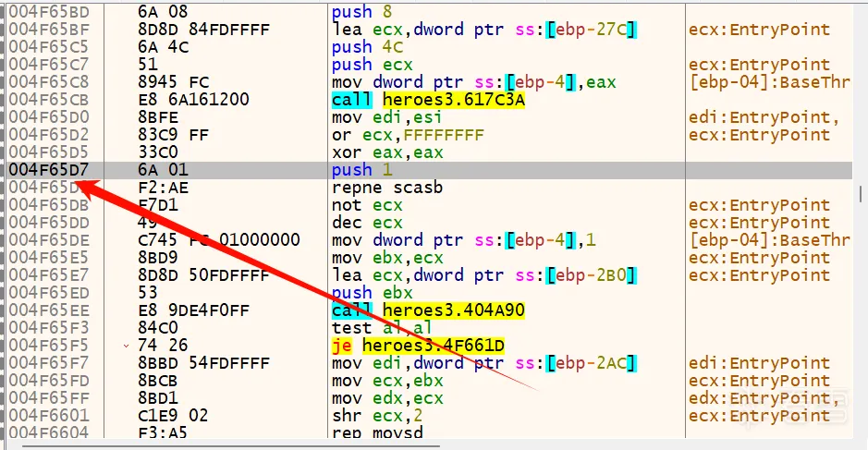Select the "mov ebx,ecx" instruction

coord(387,258)
